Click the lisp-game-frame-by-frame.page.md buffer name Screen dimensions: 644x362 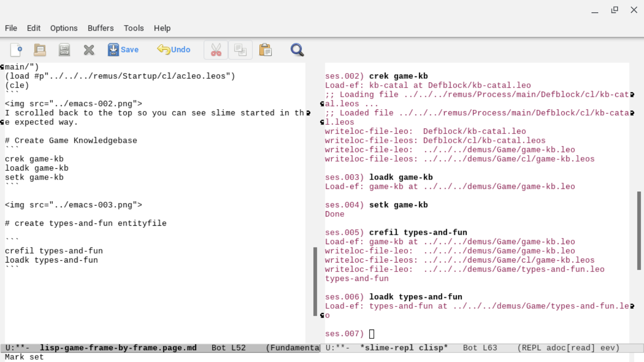pyautogui.click(x=118, y=348)
